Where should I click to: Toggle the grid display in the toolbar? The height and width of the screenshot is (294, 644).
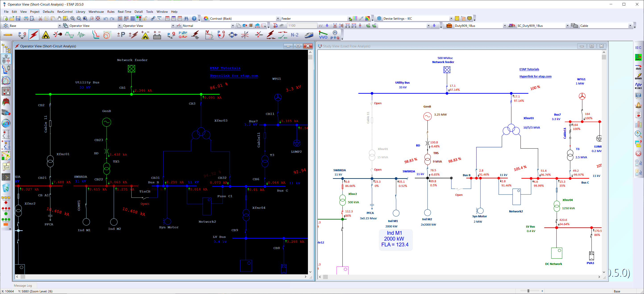133,18
